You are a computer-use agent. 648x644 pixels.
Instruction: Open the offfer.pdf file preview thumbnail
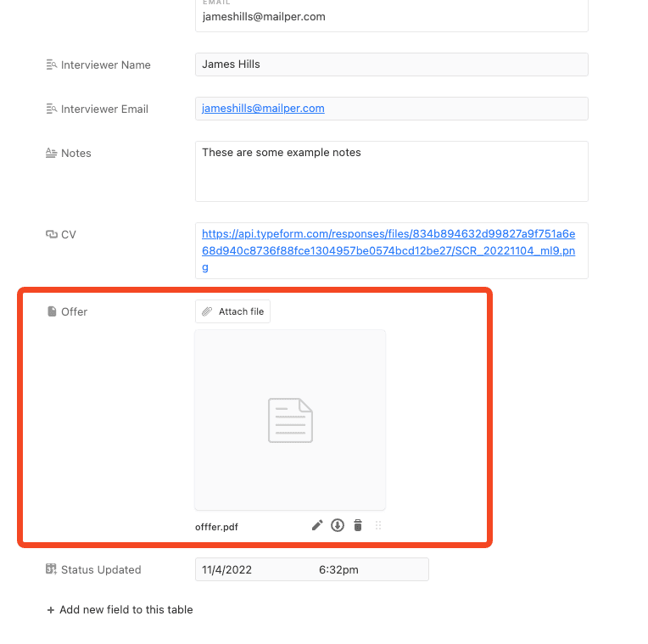[290, 420]
